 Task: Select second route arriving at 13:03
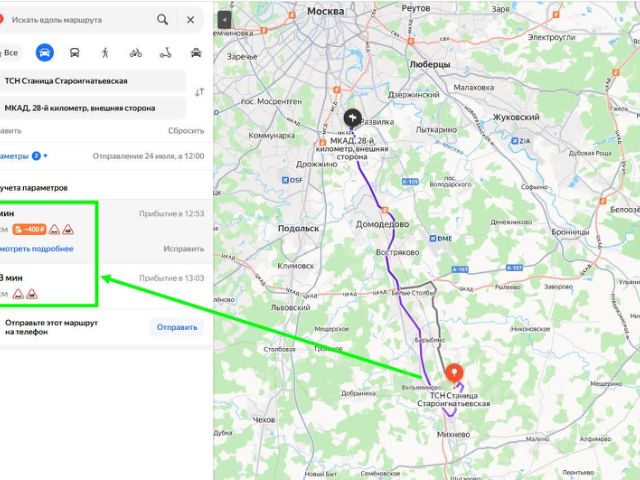coord(106,286)
